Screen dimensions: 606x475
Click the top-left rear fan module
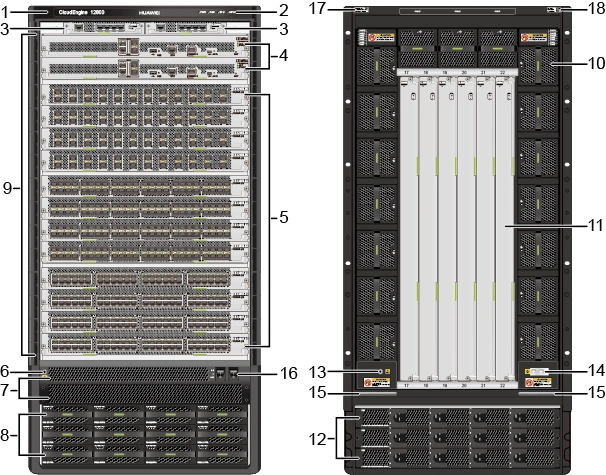click(x=371, y=66)
